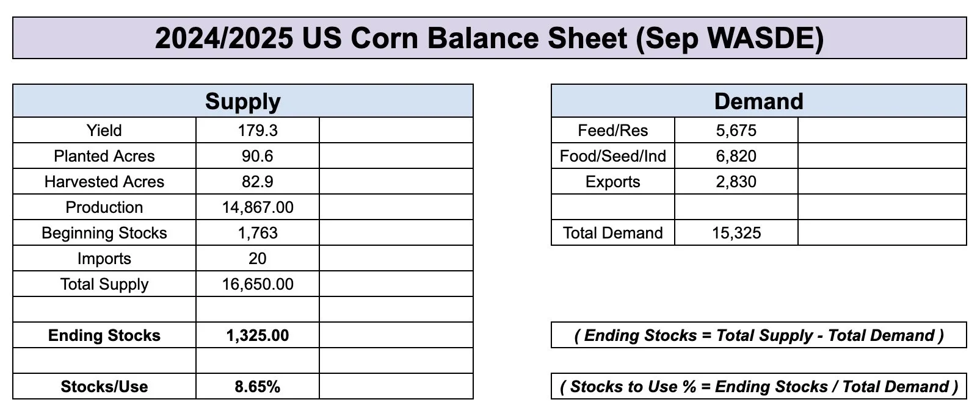The height and width of the screenshot is (419, 980).
Task: Select the empty cell right of Yield value
Action: (396, 131)
